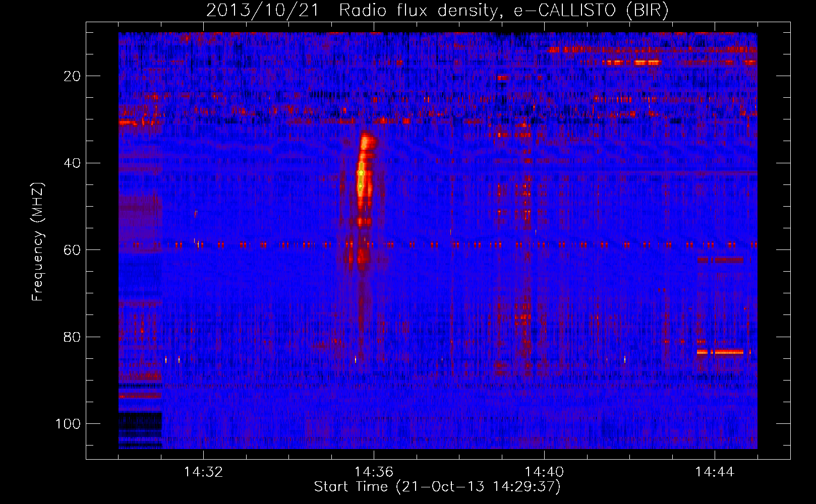Click the orange horizontal interference band near 83 MHz
Viewport: 816px width, 504px height.
click(x=724, y=352)
